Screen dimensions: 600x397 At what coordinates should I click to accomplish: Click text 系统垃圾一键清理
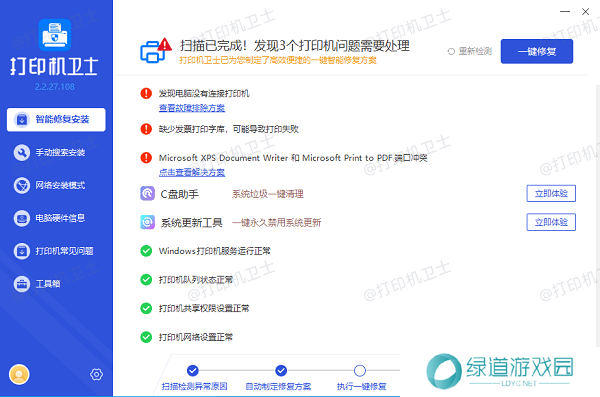coord(268,194)
